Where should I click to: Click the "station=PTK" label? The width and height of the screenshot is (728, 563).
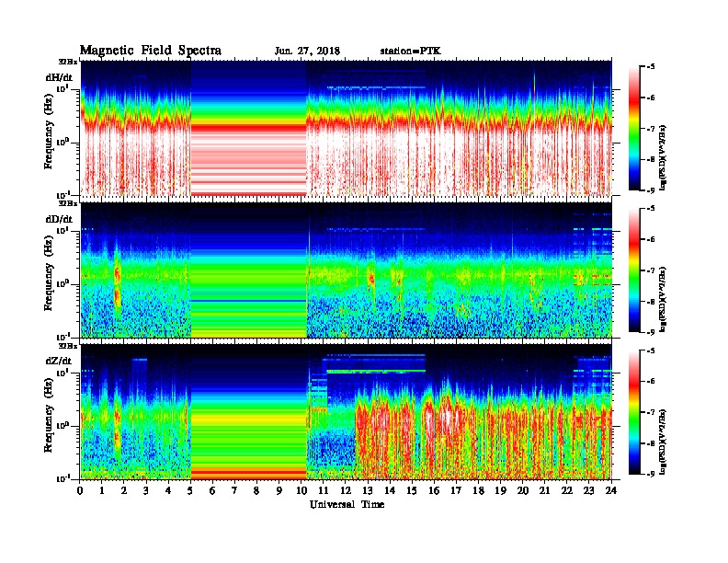tap(411, 52)
